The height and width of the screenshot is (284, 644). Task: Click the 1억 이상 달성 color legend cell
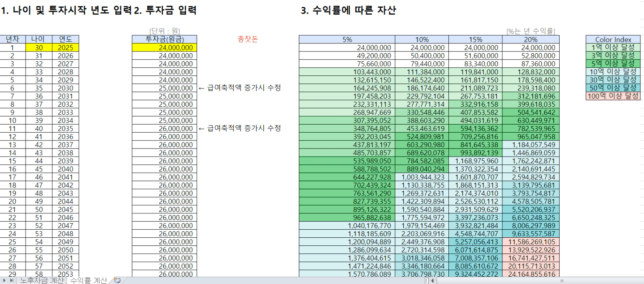(x=613, y=47)
